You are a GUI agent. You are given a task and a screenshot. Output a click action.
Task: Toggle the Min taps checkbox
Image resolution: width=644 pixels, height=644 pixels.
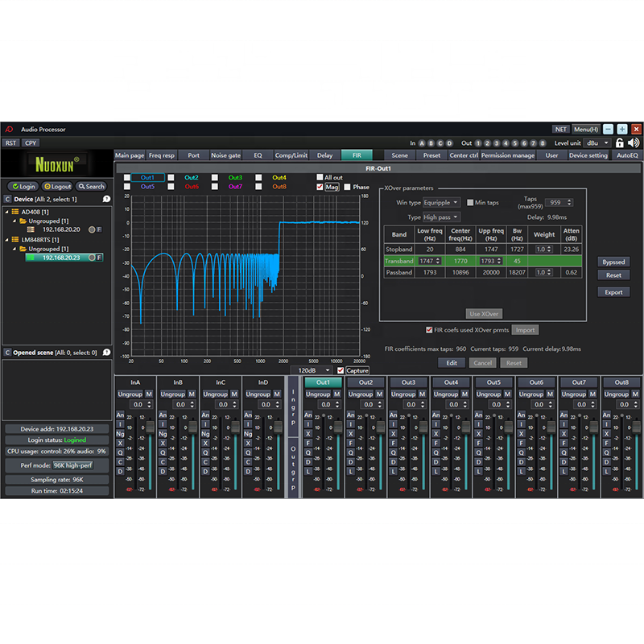(x=470, y=203)
